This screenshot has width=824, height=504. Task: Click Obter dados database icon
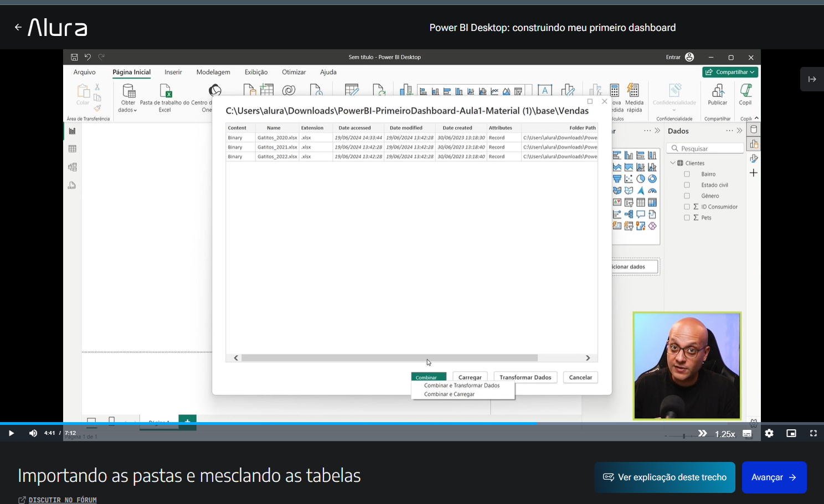pos(128,91)
